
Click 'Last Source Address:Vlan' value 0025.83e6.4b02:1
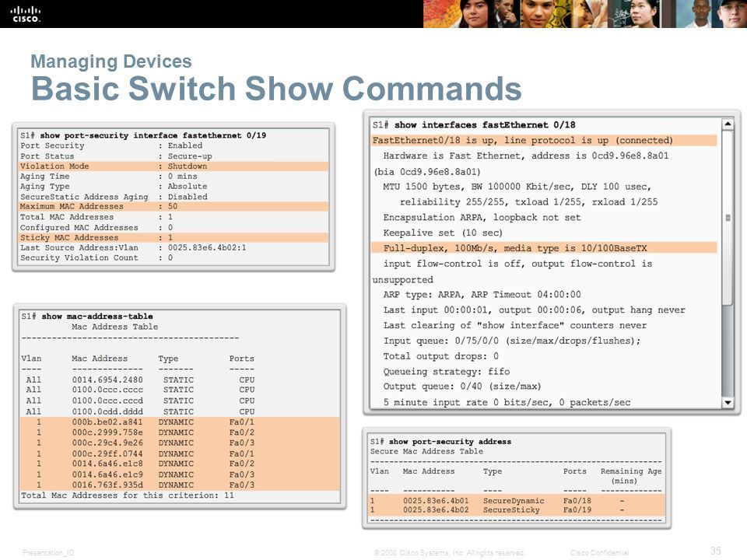[x=207, y=247]
